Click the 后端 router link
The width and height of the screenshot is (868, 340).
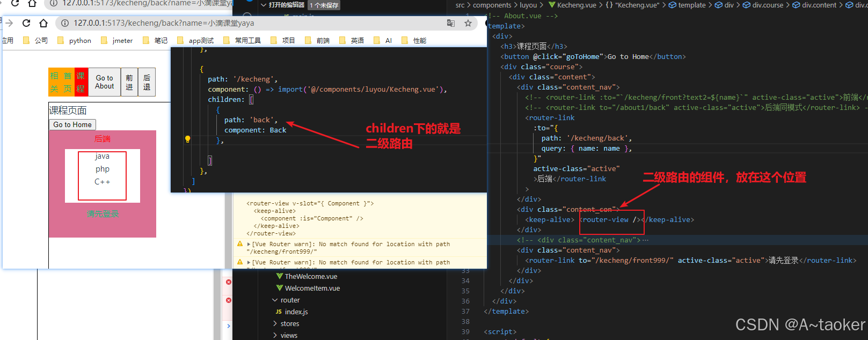[103, 139]
